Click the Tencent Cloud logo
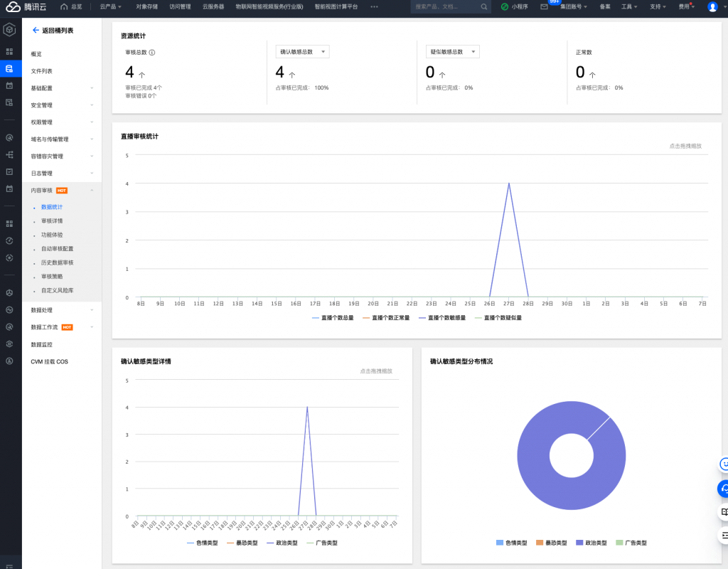The height and width of the screenshot is (569, 728). [x=26, y=6]
